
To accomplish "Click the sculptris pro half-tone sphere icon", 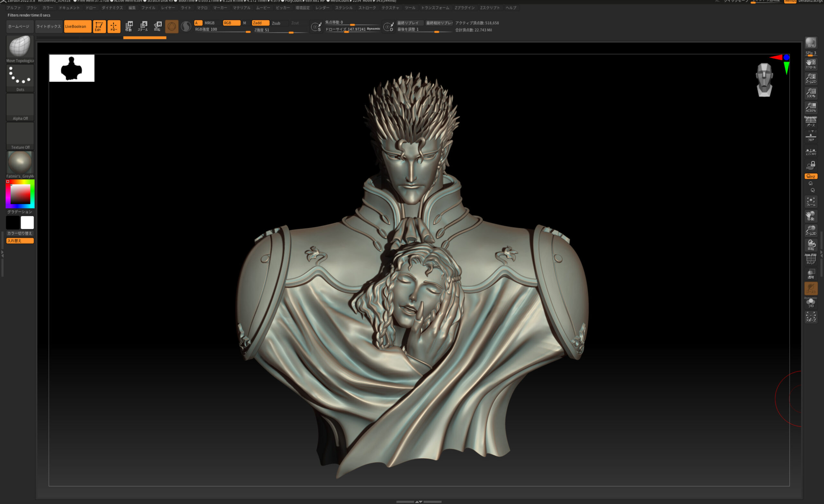I will [x=186, y=26].
